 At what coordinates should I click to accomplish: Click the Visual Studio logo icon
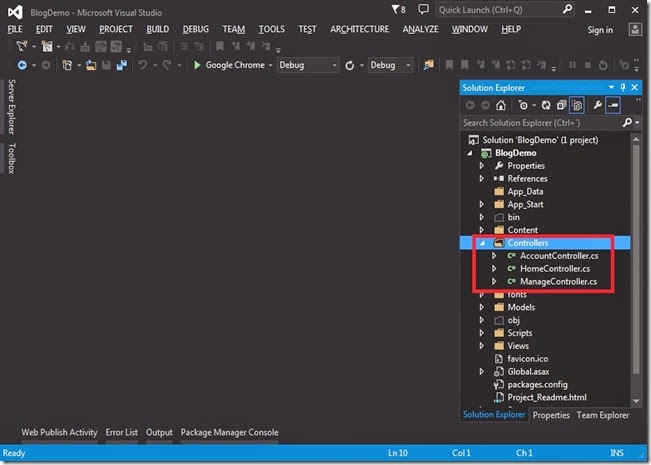click(x=15, y=12)
